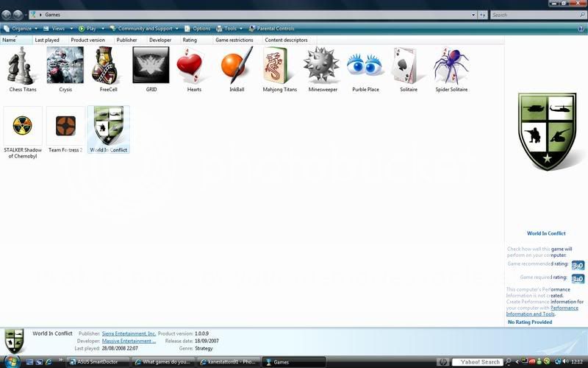Open Sierra Entertainment, Inc. publisher link
The height and width of the screenshot is (368, 588).
tap(129, 333)
